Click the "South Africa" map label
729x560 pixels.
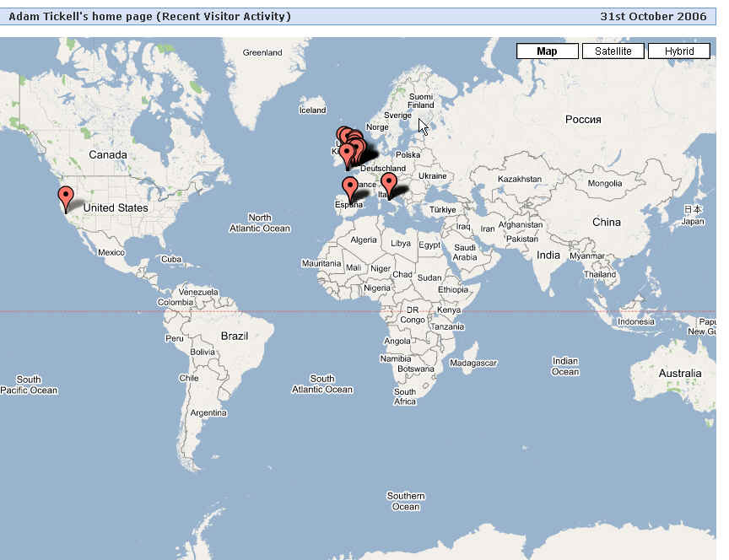coord(405,396)
